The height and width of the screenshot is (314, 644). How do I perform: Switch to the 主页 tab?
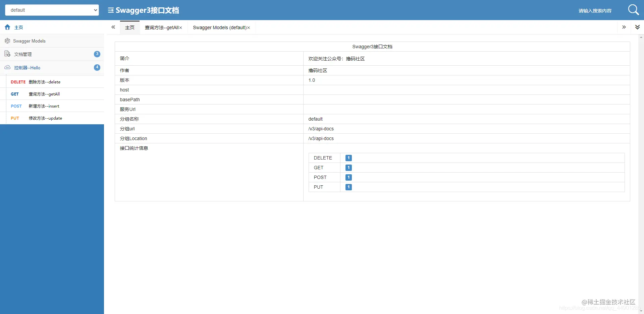[x=130, y=27]
